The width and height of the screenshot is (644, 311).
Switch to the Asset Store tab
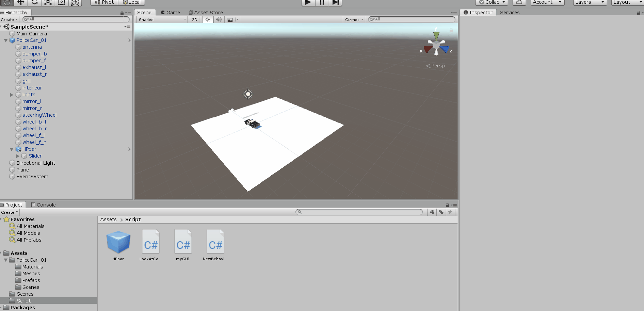coord(206,13)
